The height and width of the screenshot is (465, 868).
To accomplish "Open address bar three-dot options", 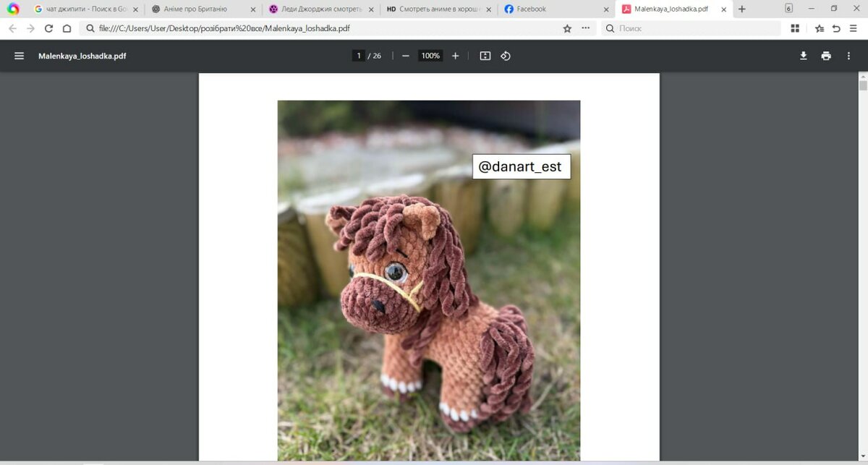I will [x=585, y=28].
